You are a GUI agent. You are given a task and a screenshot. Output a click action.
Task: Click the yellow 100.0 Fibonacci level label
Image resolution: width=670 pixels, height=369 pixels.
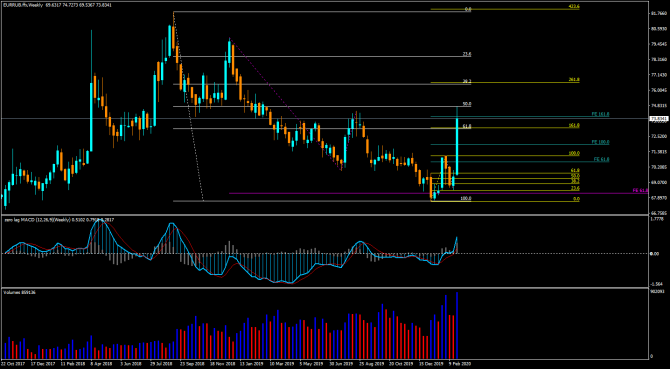click(574, 153)
